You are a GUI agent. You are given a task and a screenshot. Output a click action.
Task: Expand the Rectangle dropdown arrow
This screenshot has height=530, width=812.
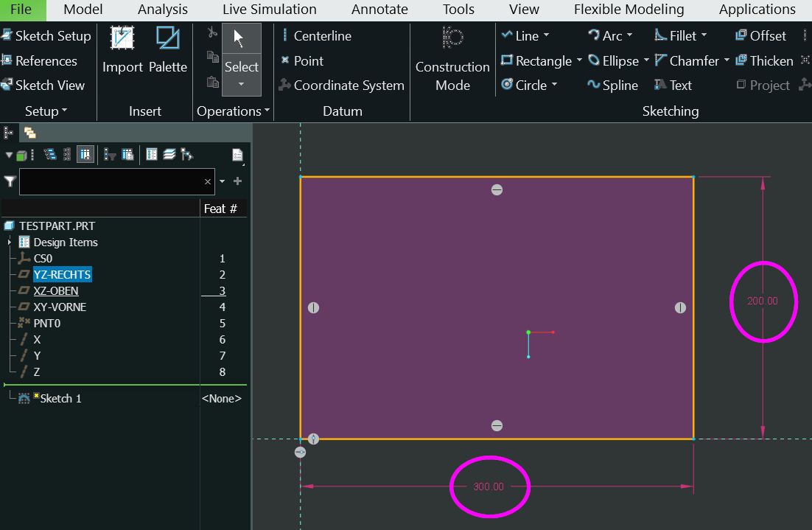click(579, 61)
